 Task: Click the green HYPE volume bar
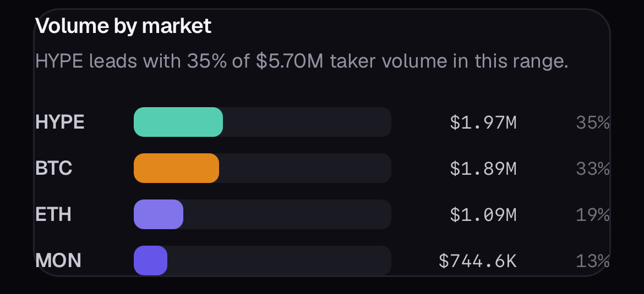coord(178,122)
